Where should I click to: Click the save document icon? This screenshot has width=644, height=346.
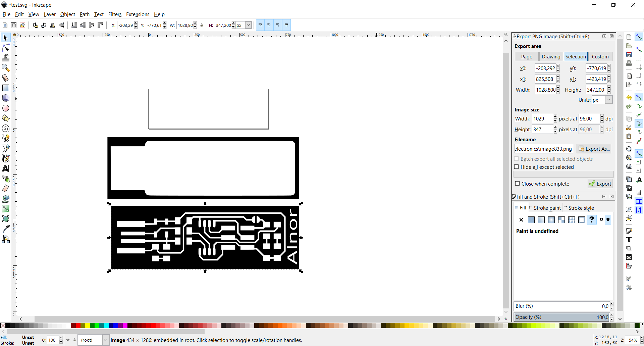(629, 54)
